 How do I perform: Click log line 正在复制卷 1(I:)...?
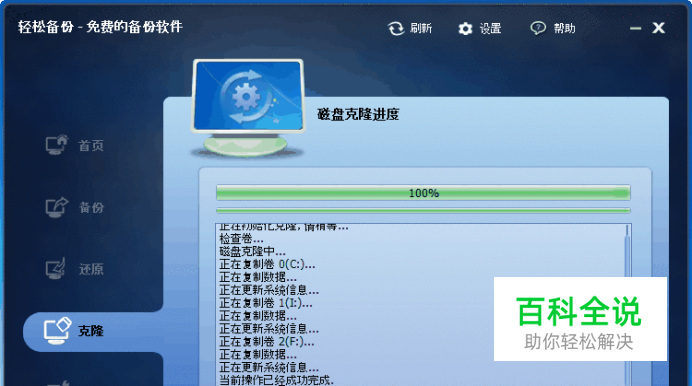(x=266, y=303)
